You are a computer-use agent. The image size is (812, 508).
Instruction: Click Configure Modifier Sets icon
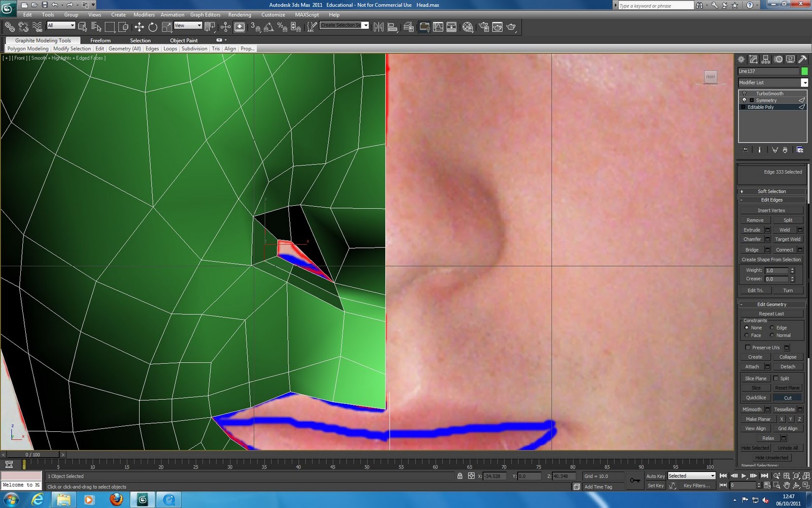800,150
